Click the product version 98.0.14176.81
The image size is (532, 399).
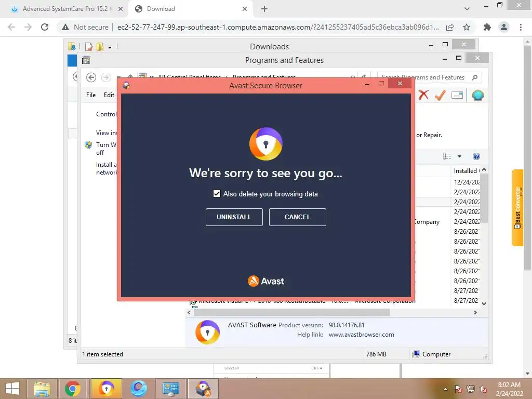tap(347, 325)
